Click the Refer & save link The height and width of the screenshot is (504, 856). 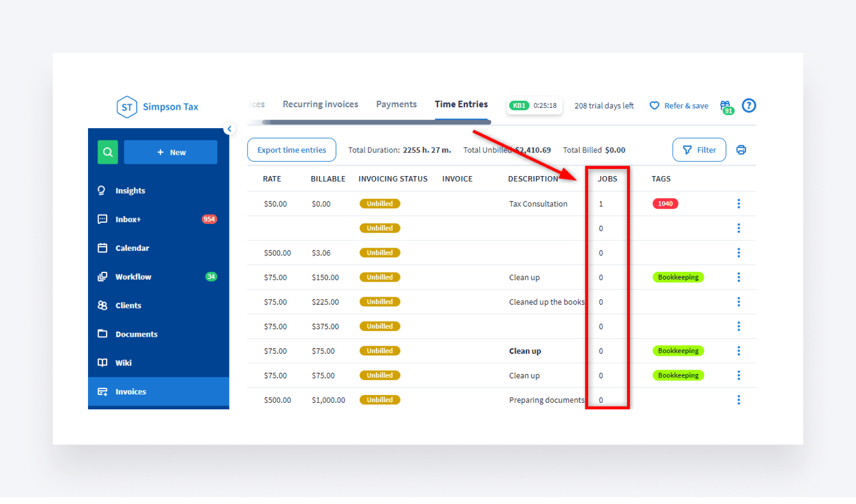point(679,106)
